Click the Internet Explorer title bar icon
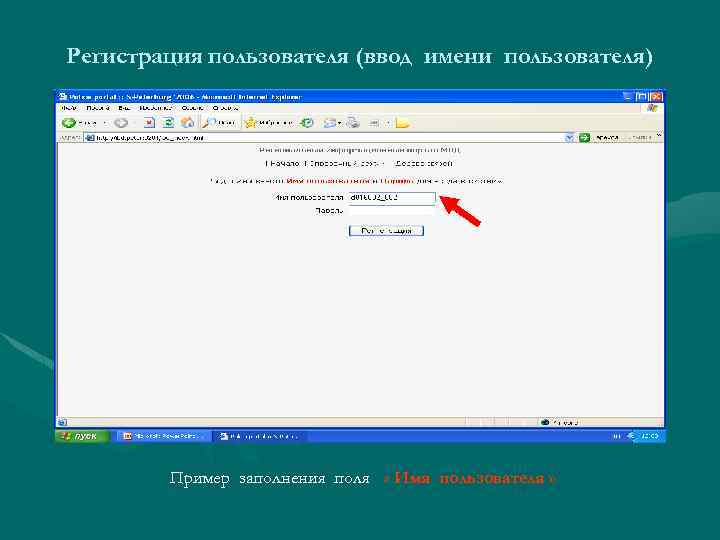The height and width of the screenshot is (540, 720). click(x=63, y=96)
